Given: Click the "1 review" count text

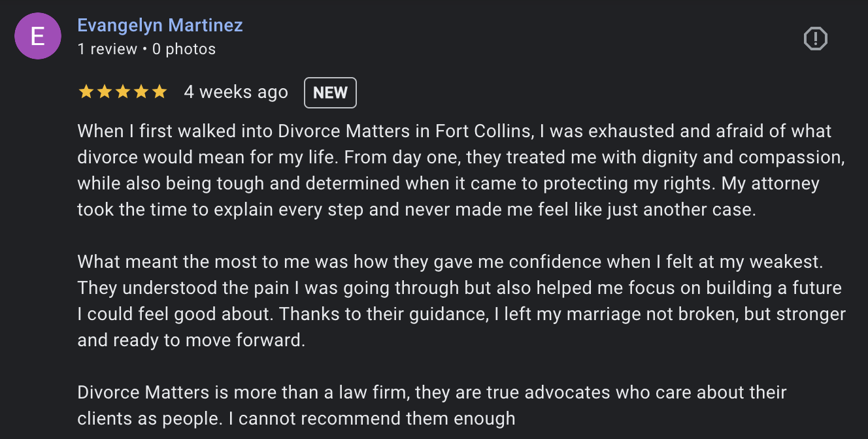Looking at the screenshot, I should click(x=107, y=49).
